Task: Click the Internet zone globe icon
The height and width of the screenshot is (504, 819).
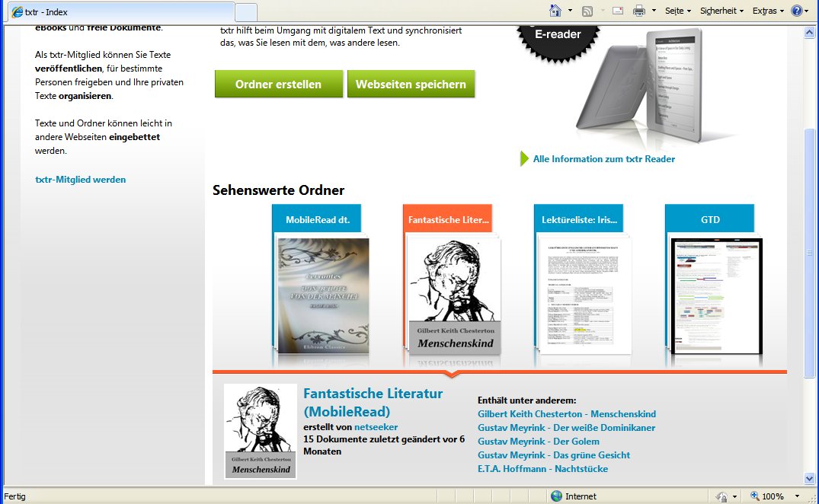Action: point(556,496)
